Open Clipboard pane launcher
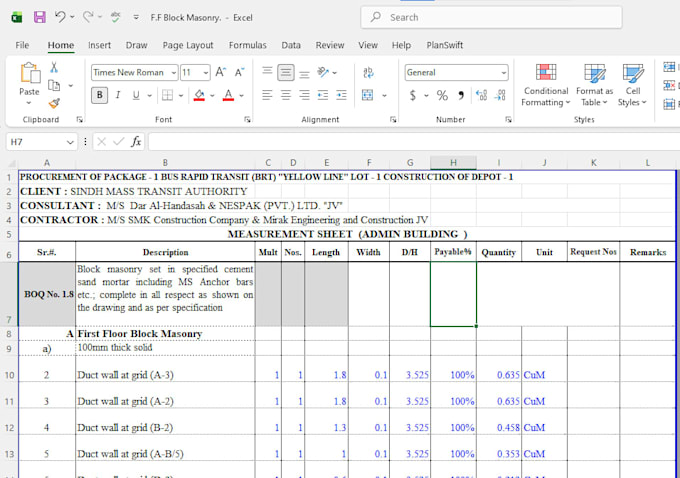This screenshot has height=478, width=680. tap(79, 119)
